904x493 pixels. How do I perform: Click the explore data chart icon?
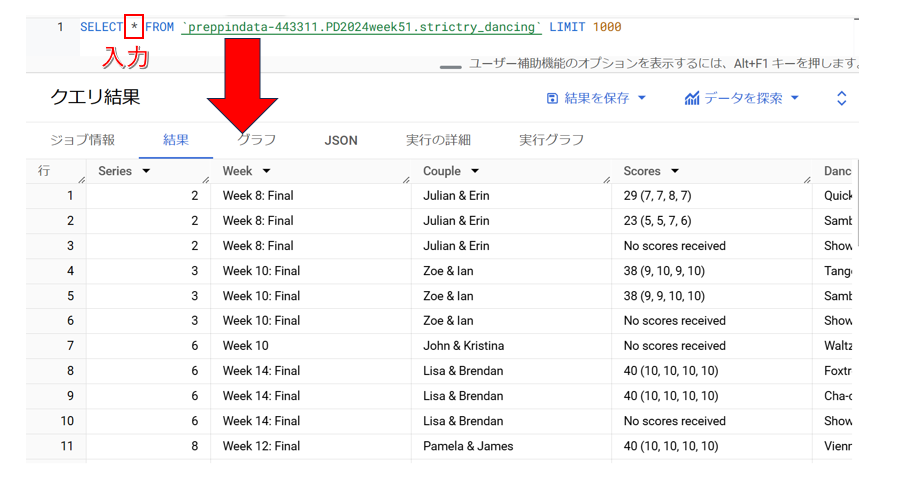tap(691, 99)
